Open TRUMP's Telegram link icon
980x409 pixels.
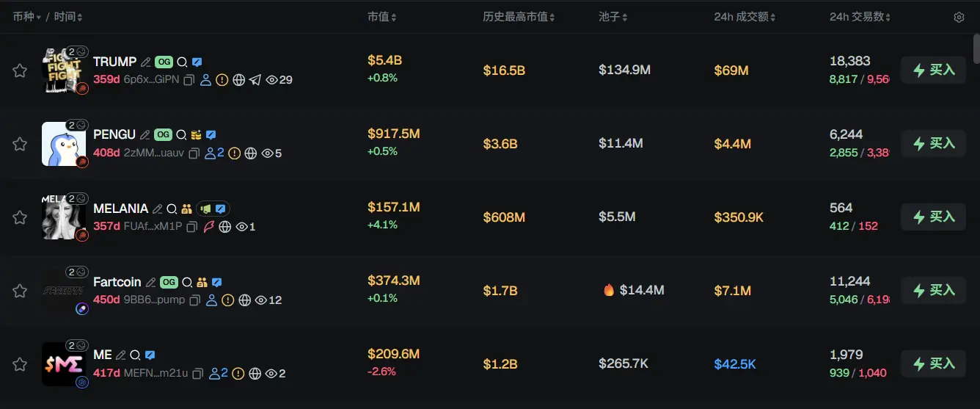(x=255, y=80)
